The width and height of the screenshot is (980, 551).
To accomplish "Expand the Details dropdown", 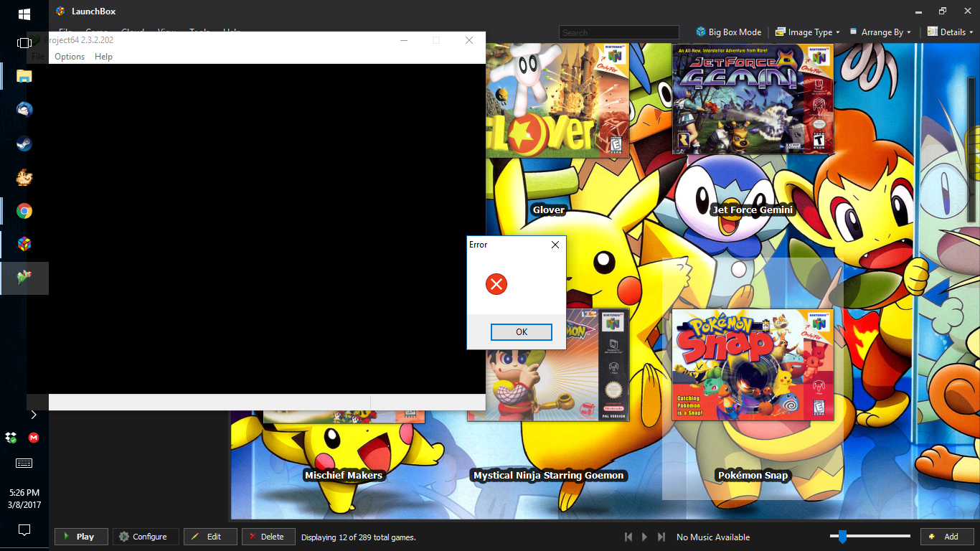I will [951, 32].
